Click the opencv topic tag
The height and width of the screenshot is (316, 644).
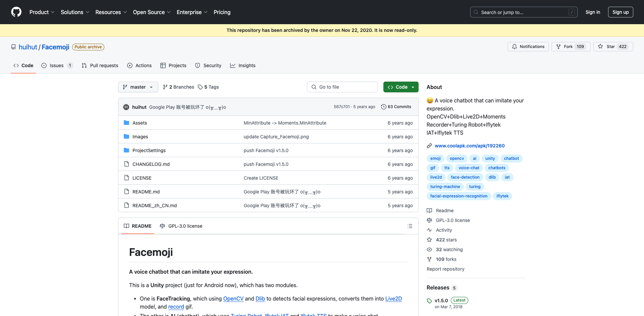457,159
